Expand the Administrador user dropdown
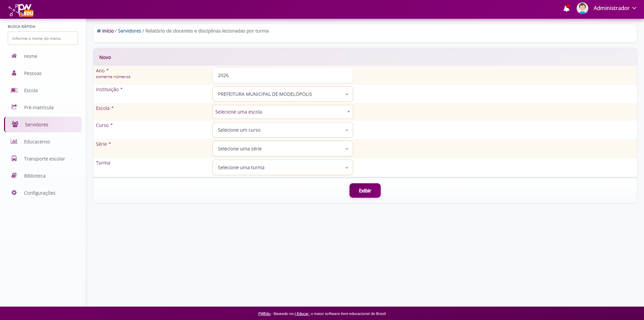This screenshot has width=644, height=320. (614, 8)
